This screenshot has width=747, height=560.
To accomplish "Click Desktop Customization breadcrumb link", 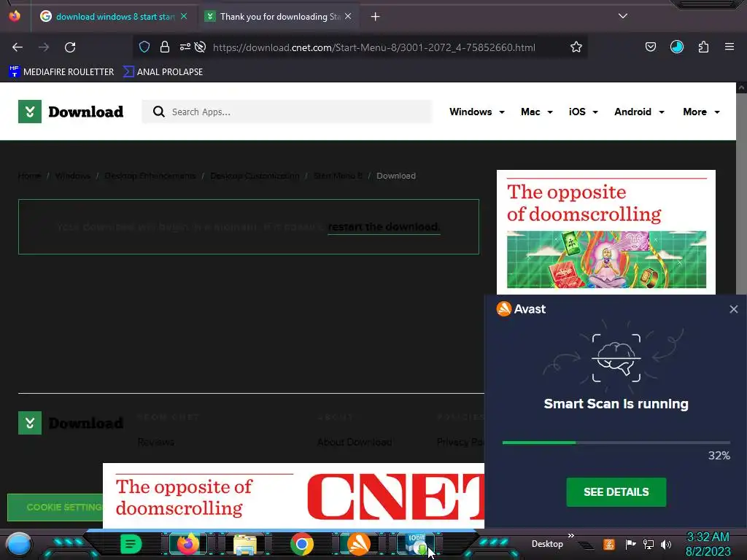I will click(x=255, y=176).
